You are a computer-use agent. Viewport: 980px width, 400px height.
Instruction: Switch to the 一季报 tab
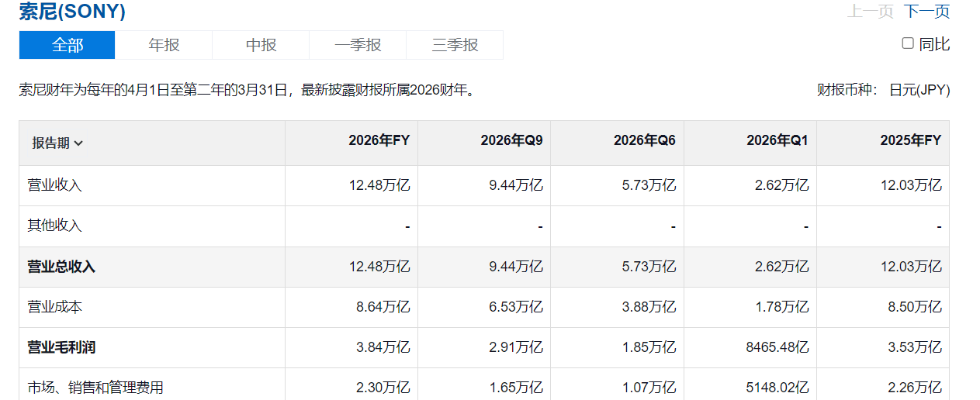(x=358, y=45)
